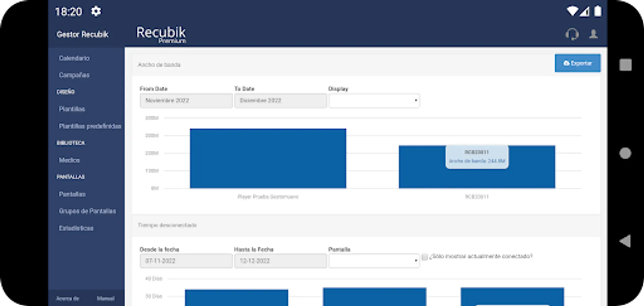644x306 pixels.
Task: Click the DISEÑO section header
Action: [66, 92]
